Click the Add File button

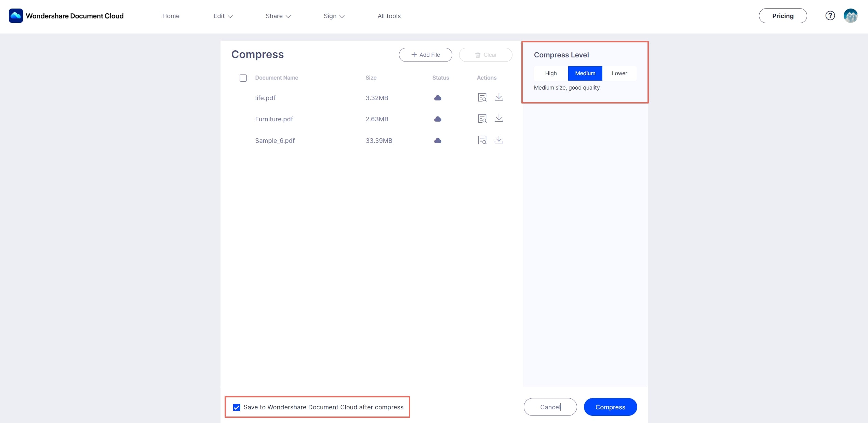tap(425, 55)
